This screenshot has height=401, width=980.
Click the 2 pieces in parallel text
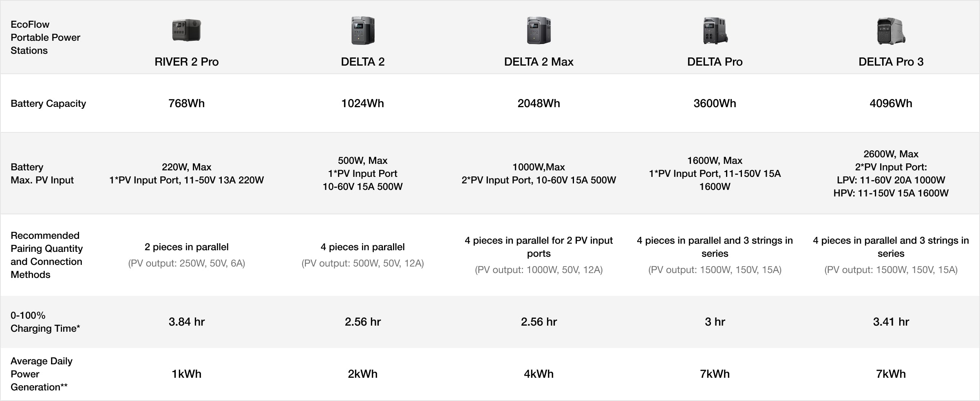point(186,247)
